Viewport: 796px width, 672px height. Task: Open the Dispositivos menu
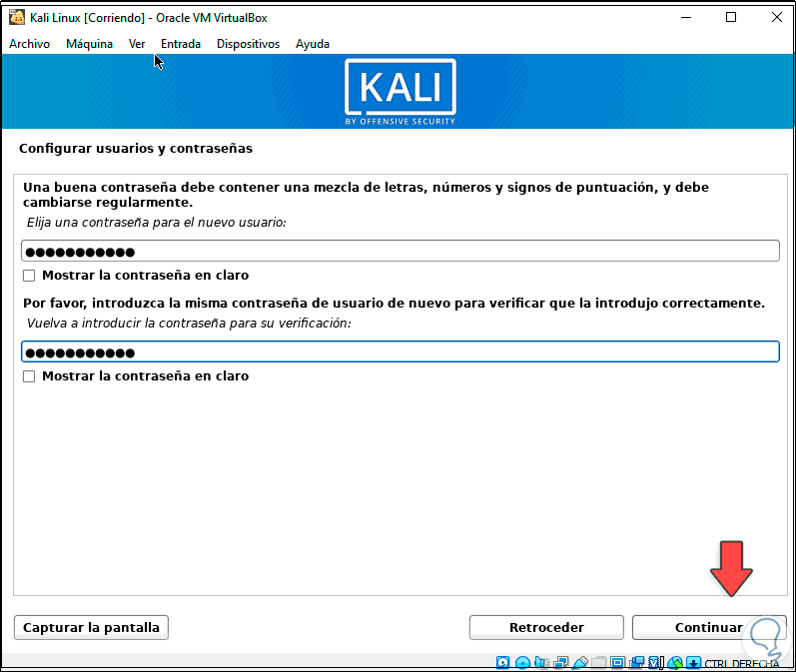(x=249, y=44)
